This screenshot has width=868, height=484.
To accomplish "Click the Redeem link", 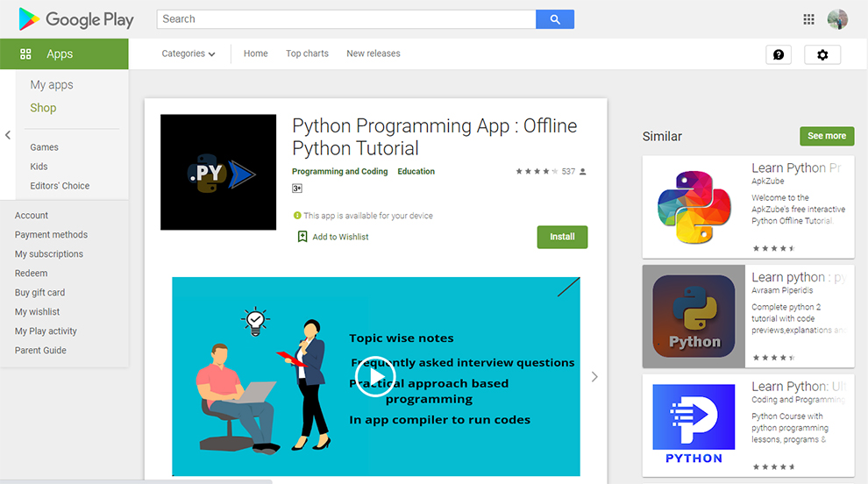I will click(x=31, y=274).
